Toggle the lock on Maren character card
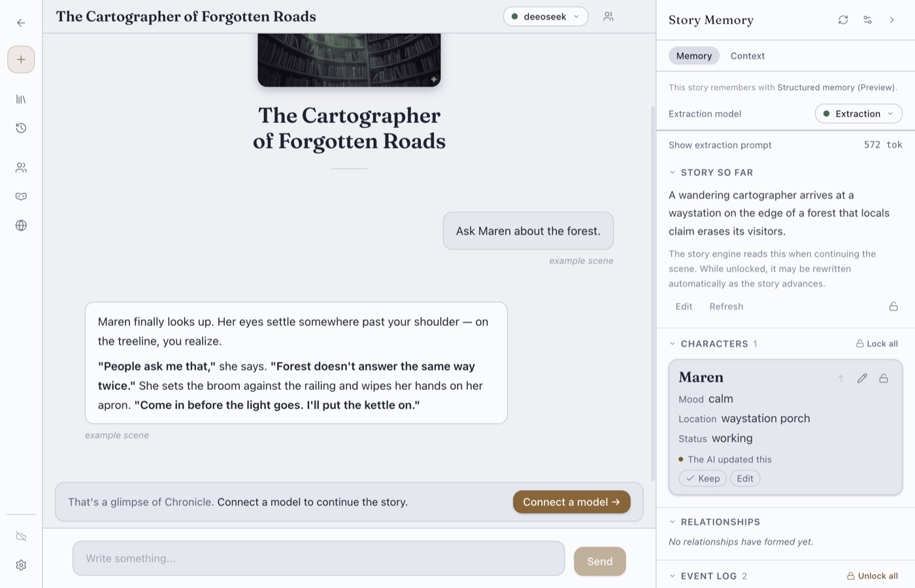Screen dimensions: 915x588 pos(884,378)
